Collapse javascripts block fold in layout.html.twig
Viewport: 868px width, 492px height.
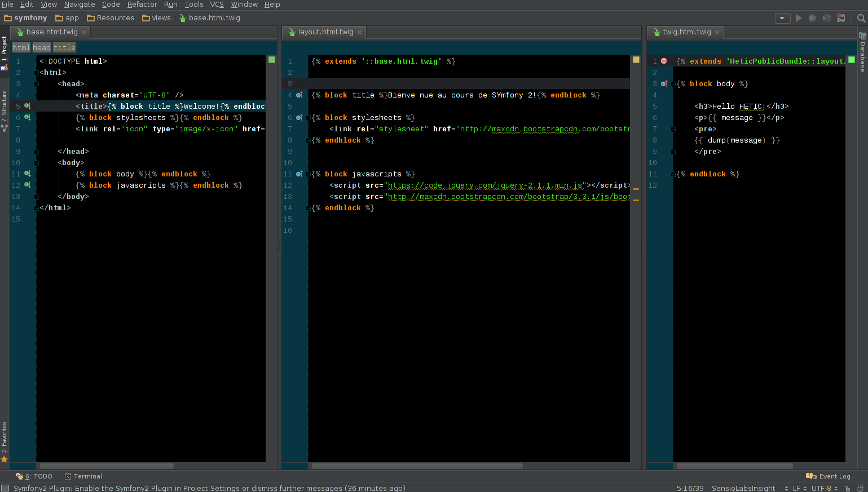click(x=308, y=174)
